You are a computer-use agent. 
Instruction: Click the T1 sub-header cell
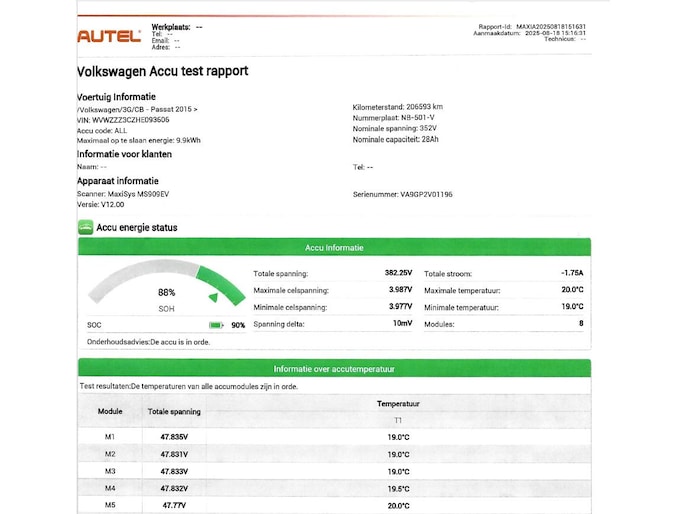tap(398, 420)
